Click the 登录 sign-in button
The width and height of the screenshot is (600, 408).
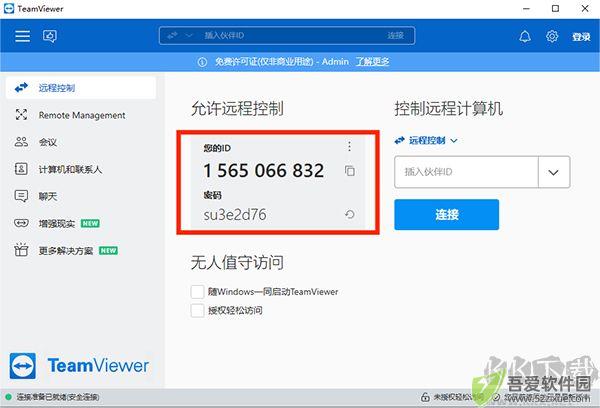[x=581, y=37]
